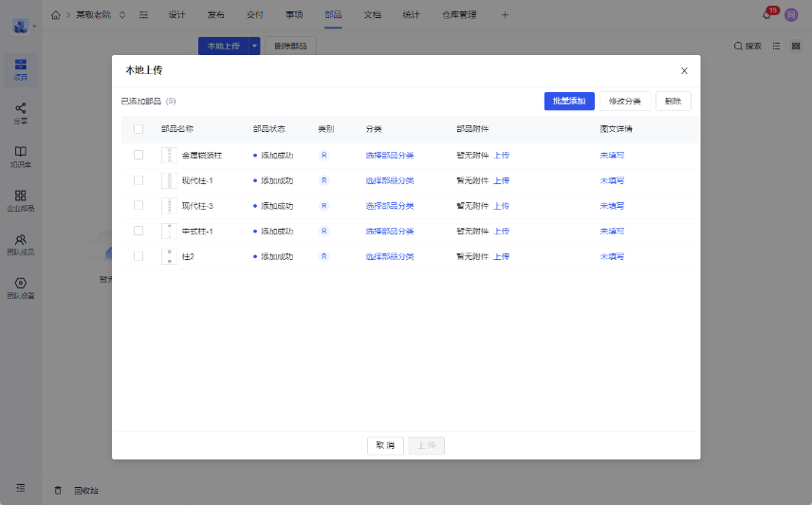The width and height of the screenshot is (812, 505).
Task: Expand the 本地上传 dropdown arrow
Action: (x=254, y=46)
